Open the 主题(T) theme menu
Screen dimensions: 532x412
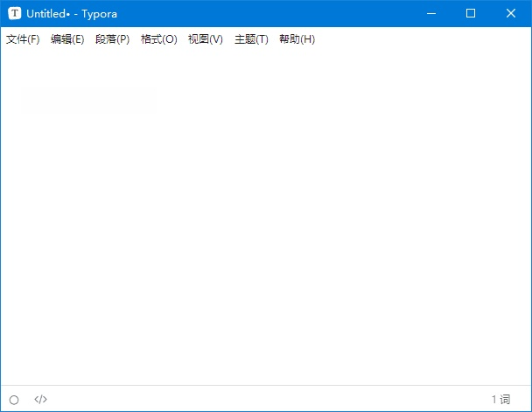click(251, 39)
